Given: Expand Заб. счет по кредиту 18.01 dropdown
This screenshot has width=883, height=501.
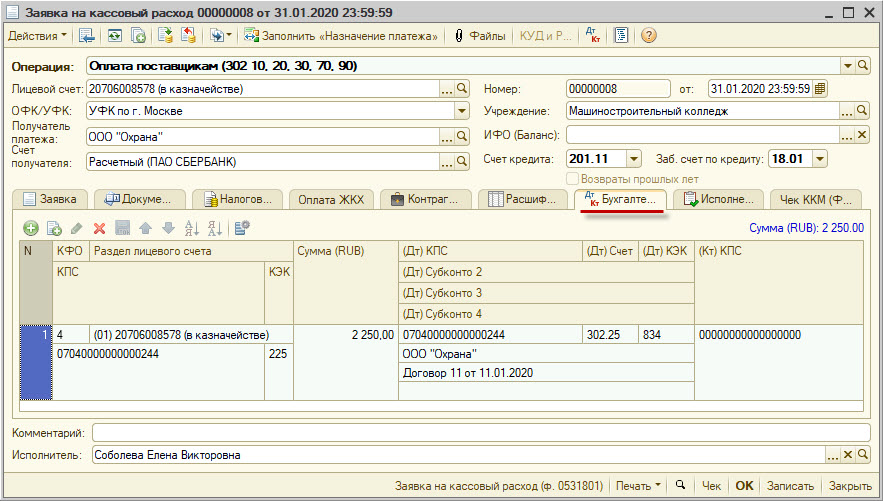Looking at the screenshot, I should coord(820,159).
